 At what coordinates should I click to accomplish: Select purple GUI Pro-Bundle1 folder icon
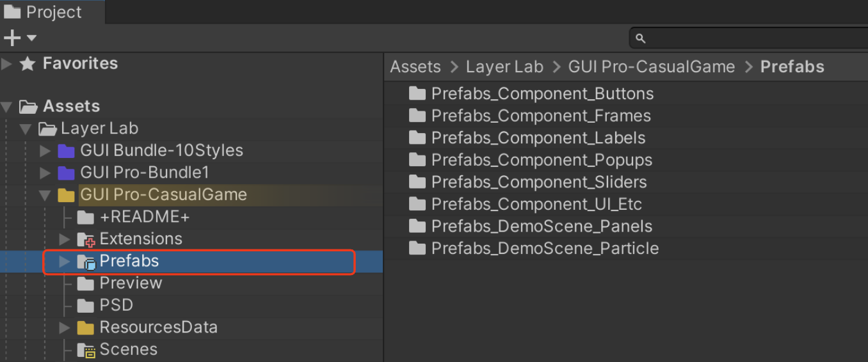click(x=66, y=173)
